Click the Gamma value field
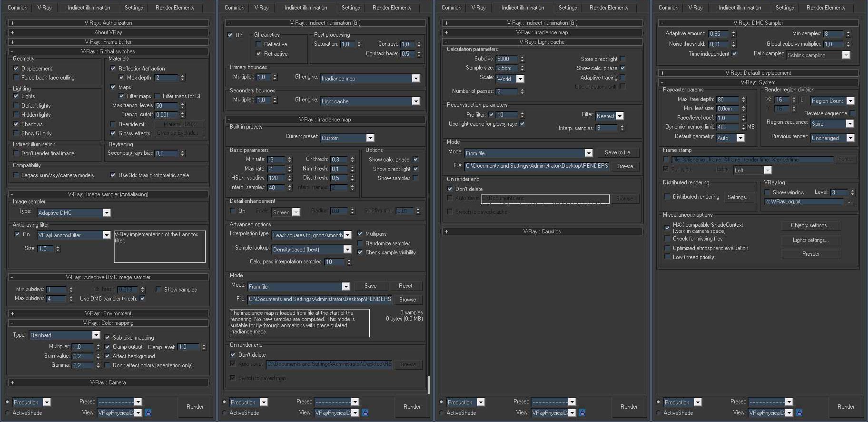 pyautogui.click(x=83, y=365)
